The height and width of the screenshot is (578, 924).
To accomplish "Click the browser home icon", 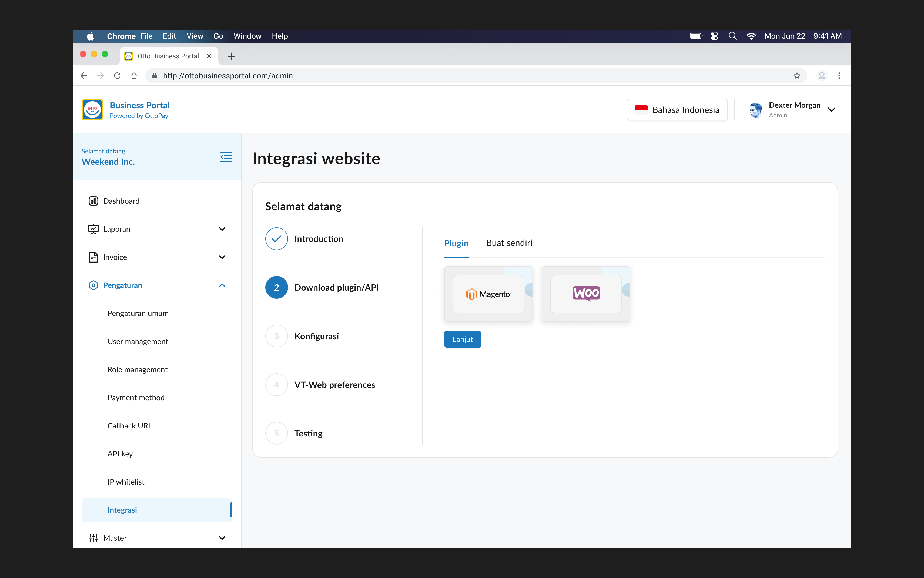I will coord(134,76).
